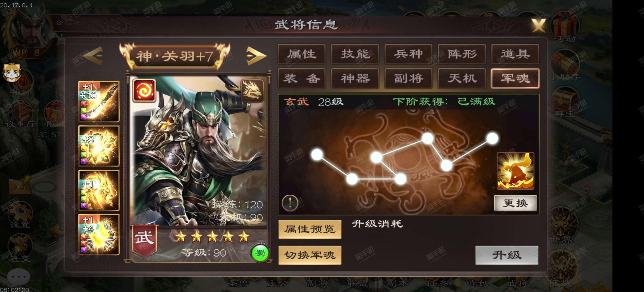The image size is (644, 292).
Task: Tap the red swirl skill icon on portrait
Action: (x=144, y=91)
